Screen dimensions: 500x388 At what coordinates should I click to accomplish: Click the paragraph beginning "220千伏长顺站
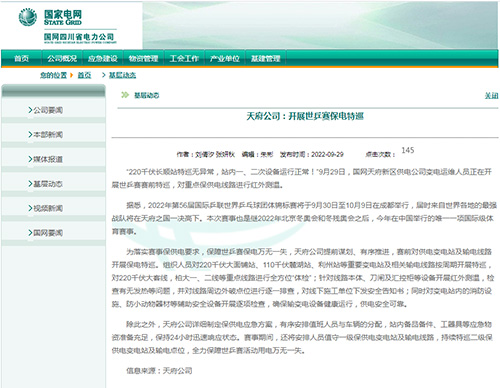click(x=302, y=178)
